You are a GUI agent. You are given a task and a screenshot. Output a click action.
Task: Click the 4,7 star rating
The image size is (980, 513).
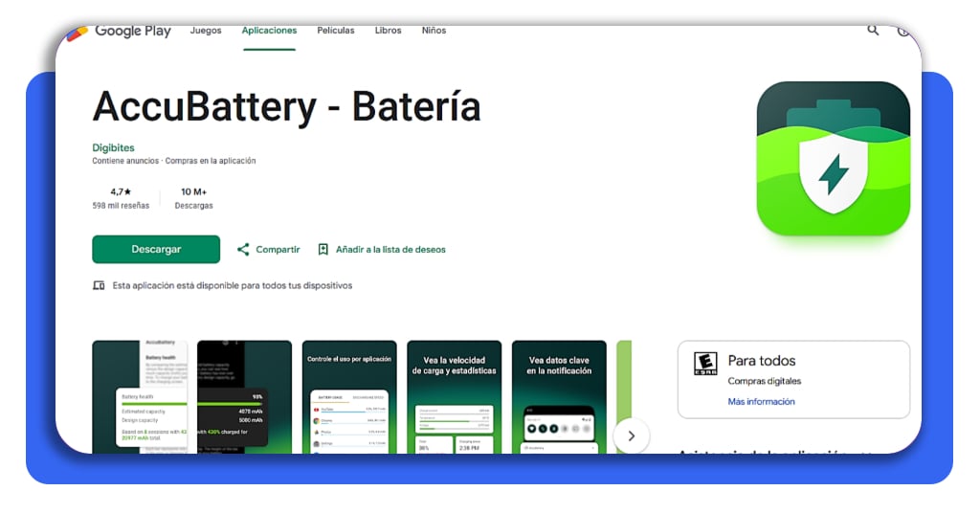(121, 191)
